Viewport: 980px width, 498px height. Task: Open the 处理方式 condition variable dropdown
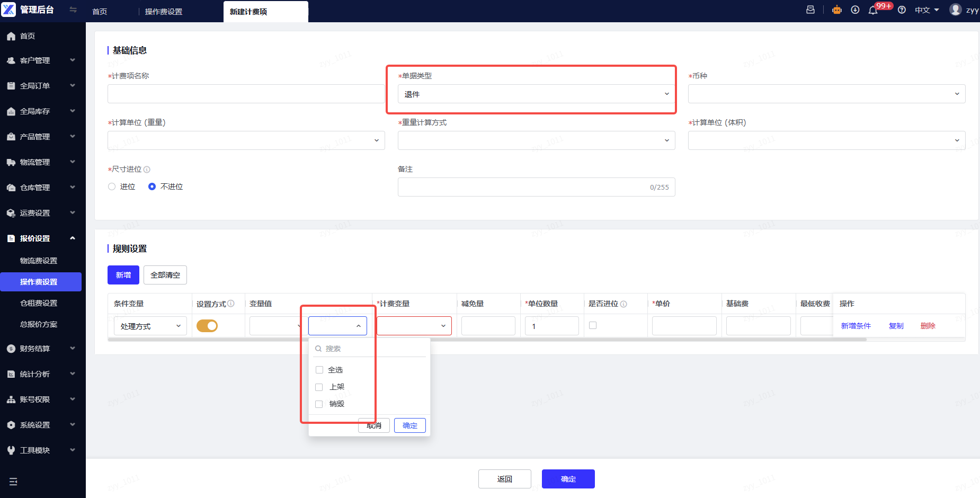(x=150, y=326)
